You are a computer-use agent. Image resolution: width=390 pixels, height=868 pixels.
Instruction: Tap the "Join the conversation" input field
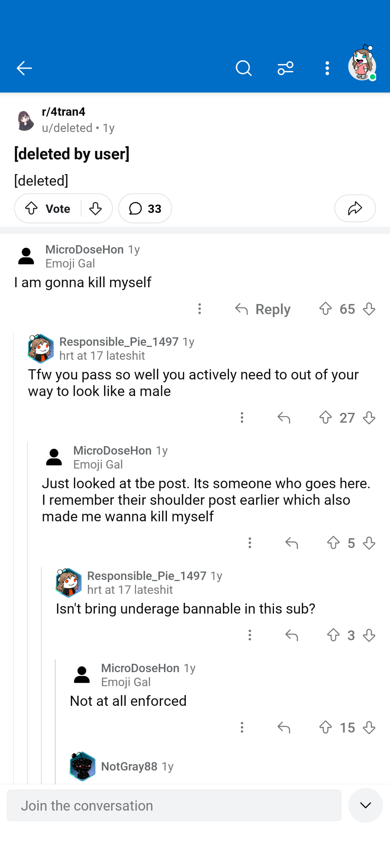pos(174,806)
